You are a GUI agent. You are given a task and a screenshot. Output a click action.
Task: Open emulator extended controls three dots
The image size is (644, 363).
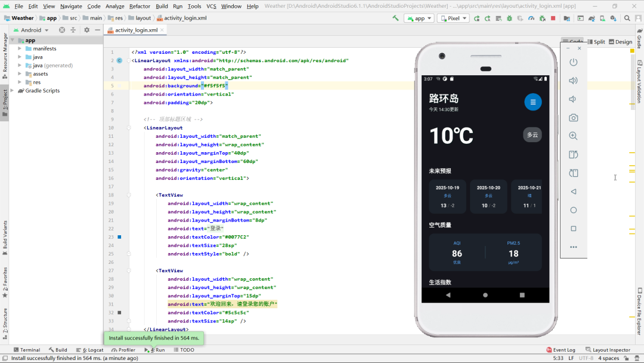pos(574,247)
